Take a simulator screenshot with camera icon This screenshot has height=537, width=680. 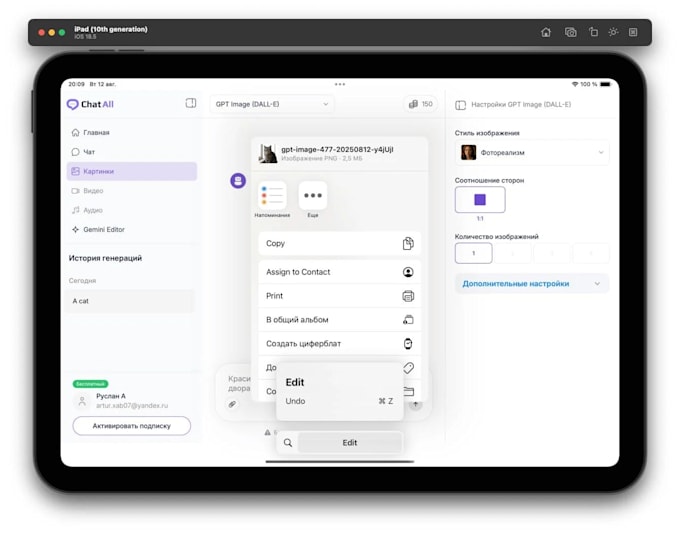(570, 32)
